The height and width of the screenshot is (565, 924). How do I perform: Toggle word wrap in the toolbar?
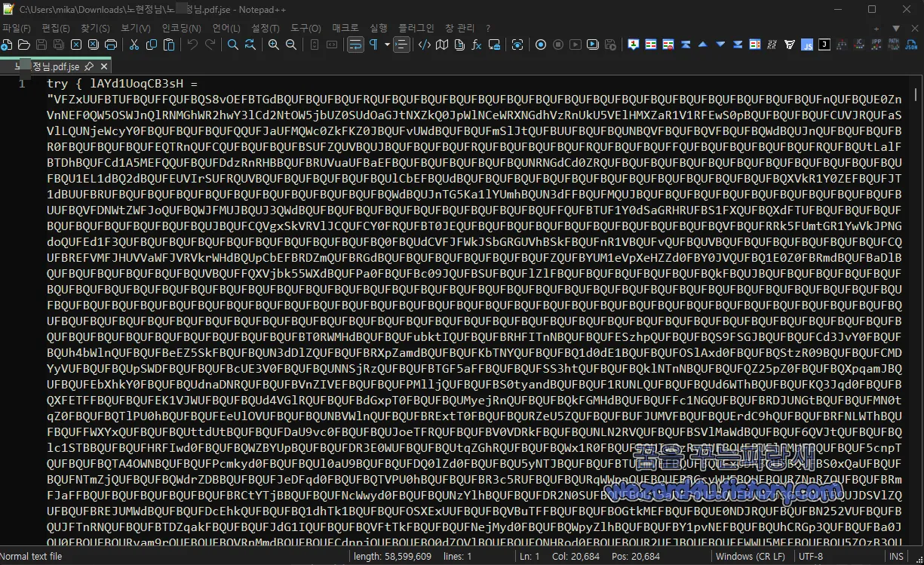pyautogui.click(x=355, y=45)
